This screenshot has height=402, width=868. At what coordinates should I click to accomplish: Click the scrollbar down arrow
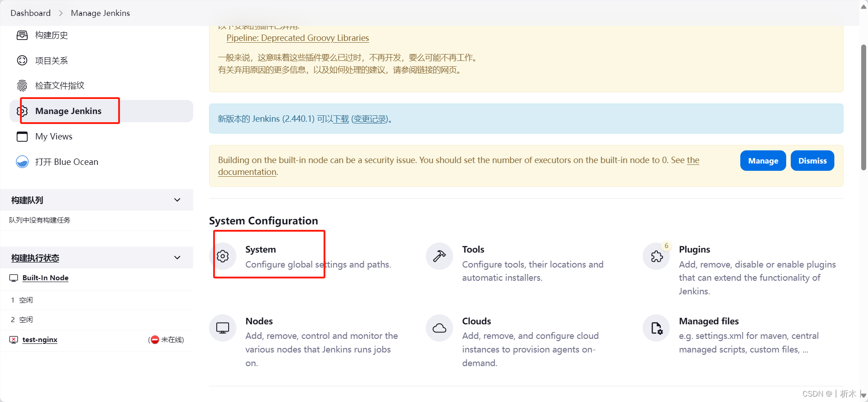click(x=863, y=395)
